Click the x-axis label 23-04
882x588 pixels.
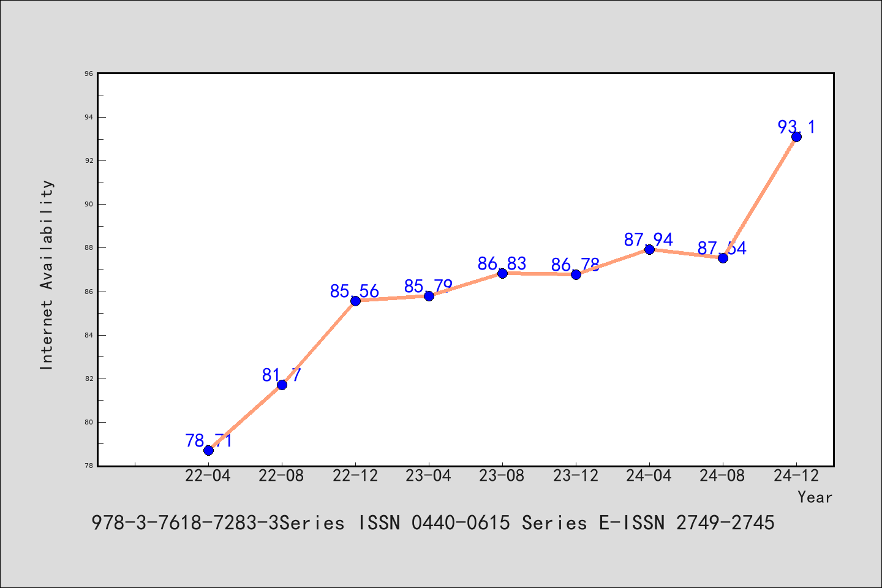[429, 476]
